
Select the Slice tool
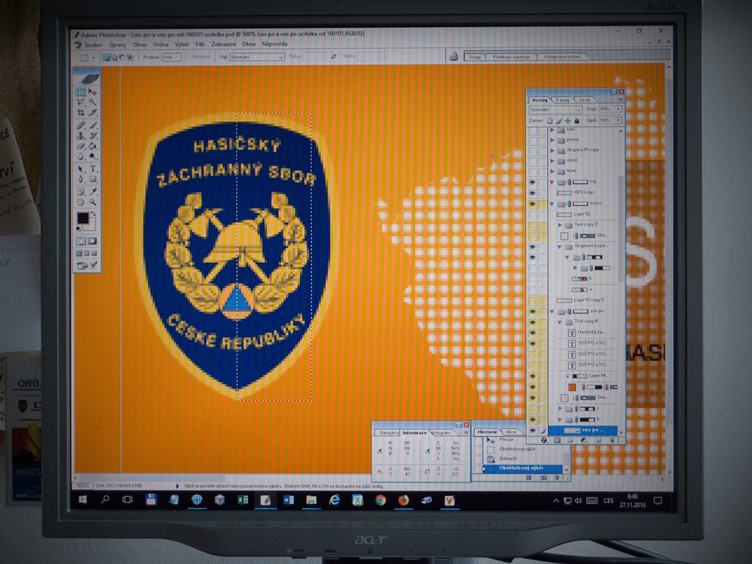tap(93, 113)
